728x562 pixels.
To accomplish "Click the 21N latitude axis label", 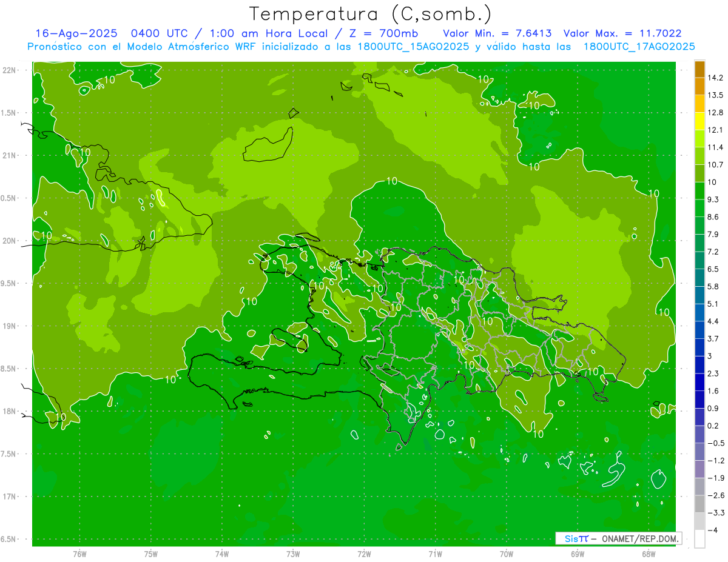I will (x=10, y=156).
